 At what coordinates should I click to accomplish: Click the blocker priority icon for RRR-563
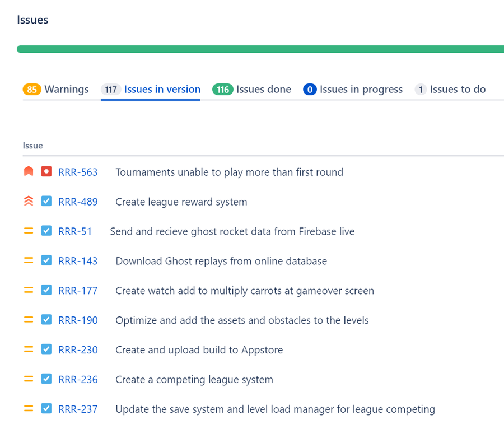[x=29, y=171]
